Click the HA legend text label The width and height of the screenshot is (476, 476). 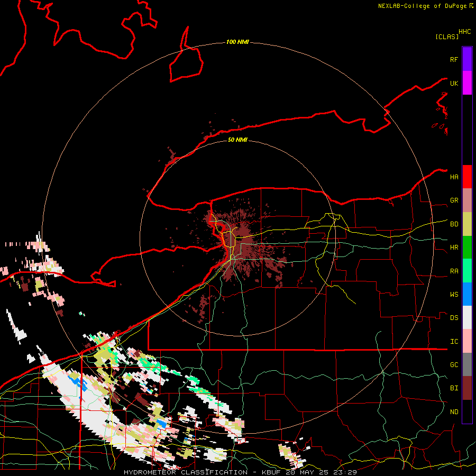click(x=454, y=177)
